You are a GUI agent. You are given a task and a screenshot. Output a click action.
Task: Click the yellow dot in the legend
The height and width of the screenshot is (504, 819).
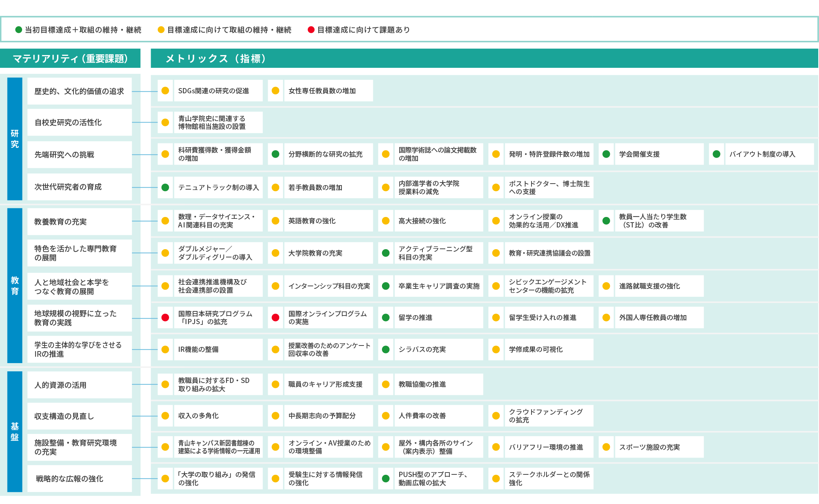[x=161, y=30]
